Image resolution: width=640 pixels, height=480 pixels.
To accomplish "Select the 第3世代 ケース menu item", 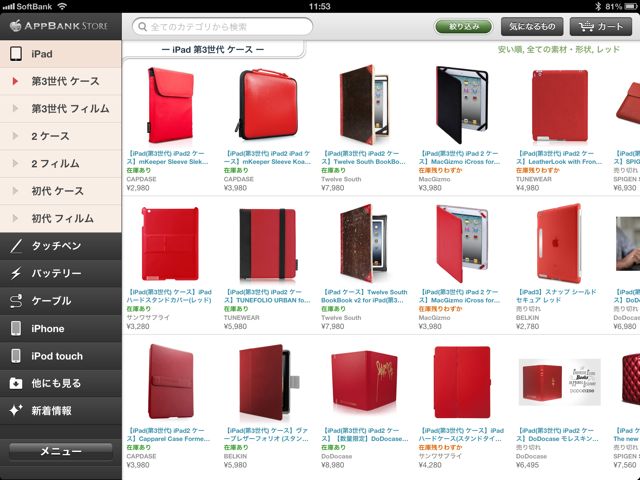I will click(x=60, y=81).
